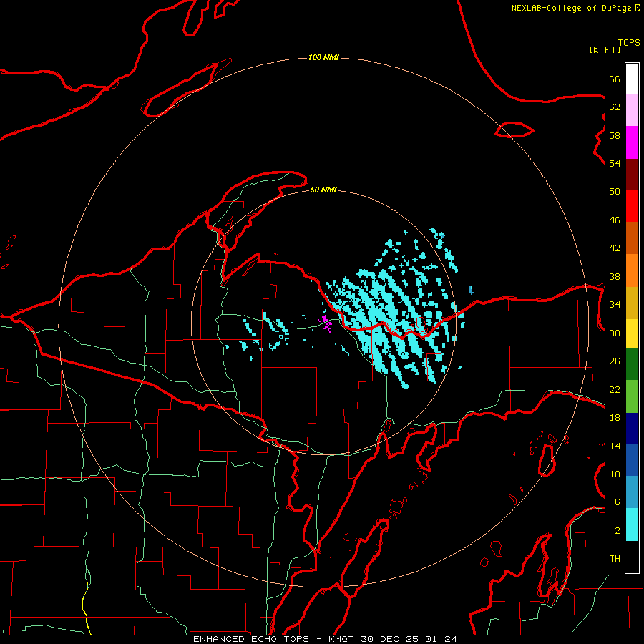Click the 'ENHANCED ECHO TOPS' product title
The image size is (644, 644).
(251, 639)
